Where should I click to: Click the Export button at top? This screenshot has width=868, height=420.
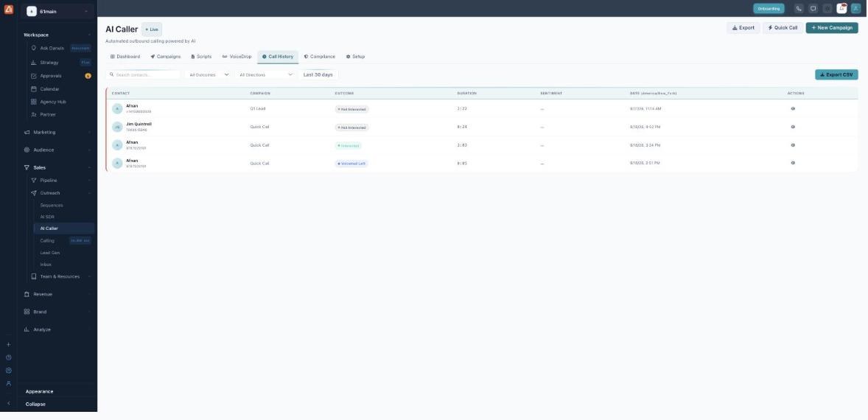click(743, 28)
